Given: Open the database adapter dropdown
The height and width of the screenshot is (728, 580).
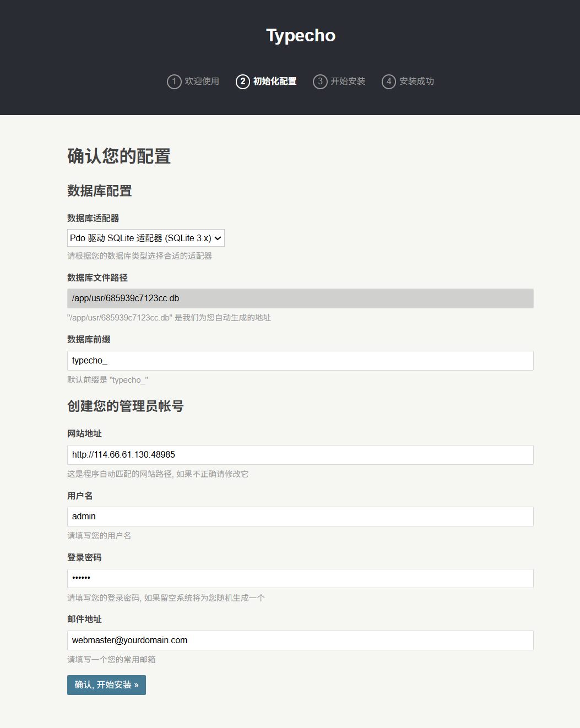Looking at the screenshot, I should [x=146, y=238].
